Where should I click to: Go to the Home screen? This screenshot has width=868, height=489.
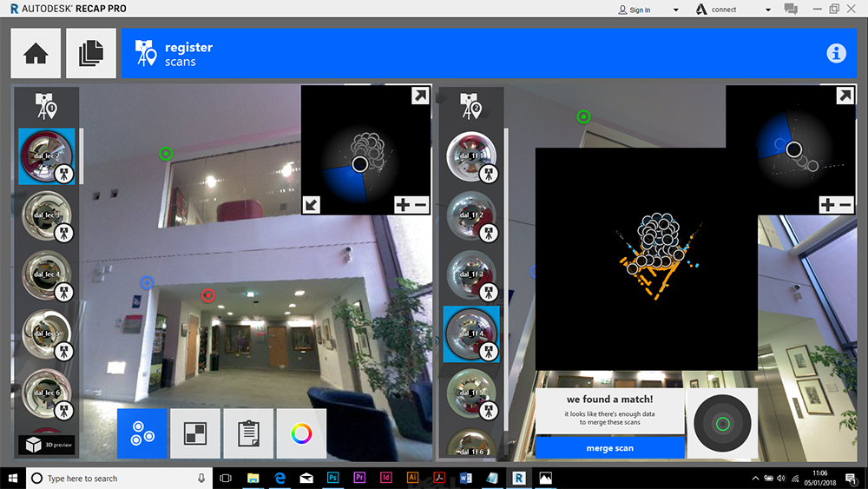(x=36, y=53)
